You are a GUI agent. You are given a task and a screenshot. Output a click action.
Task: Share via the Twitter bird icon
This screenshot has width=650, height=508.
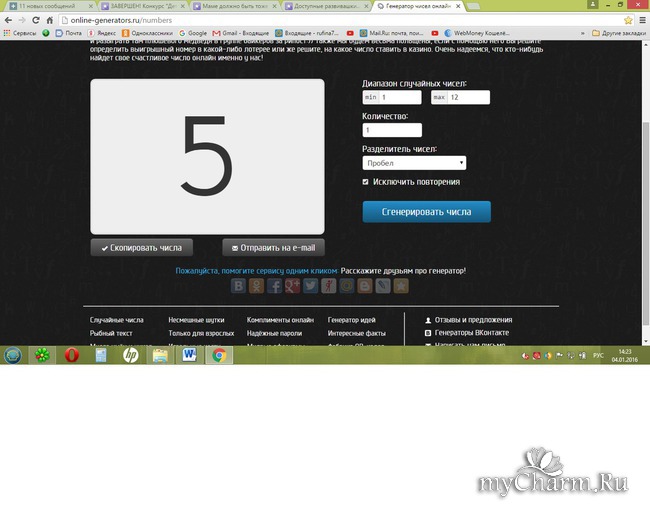click(311, 286)
